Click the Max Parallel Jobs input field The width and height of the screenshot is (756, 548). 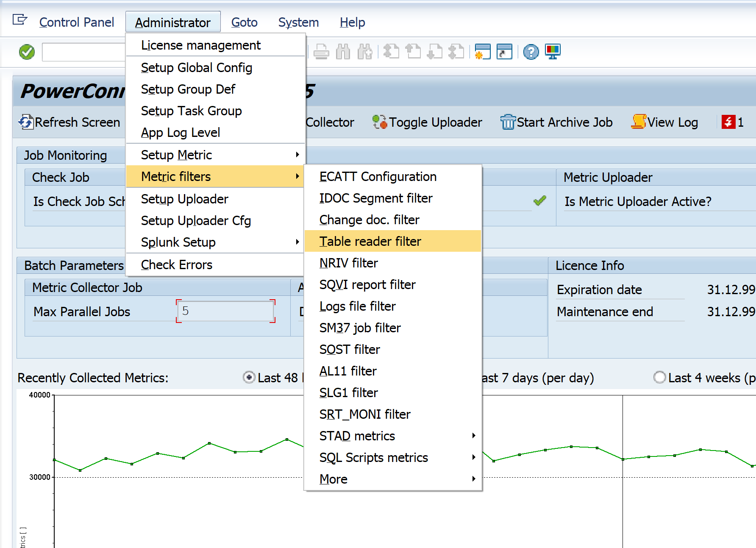click(225, 311)
